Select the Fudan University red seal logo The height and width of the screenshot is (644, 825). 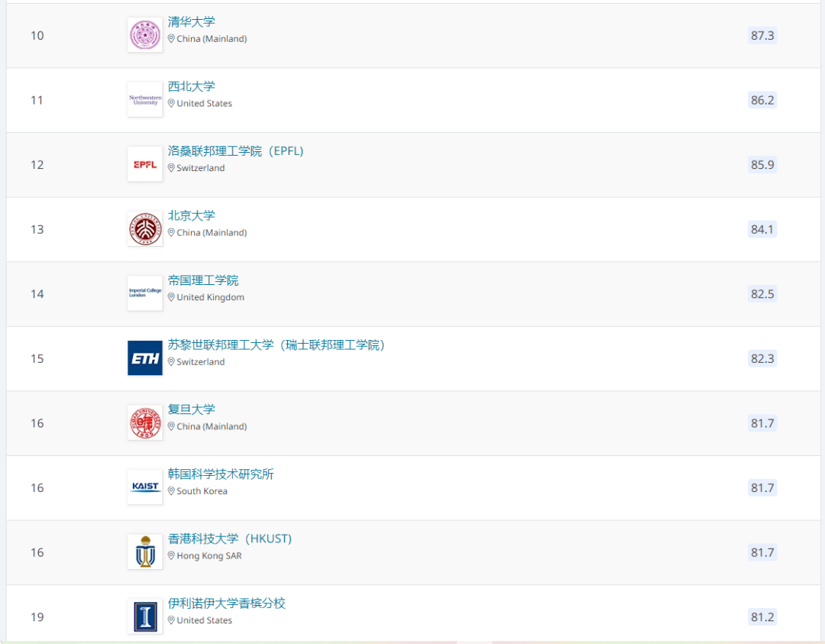[144, 423]
